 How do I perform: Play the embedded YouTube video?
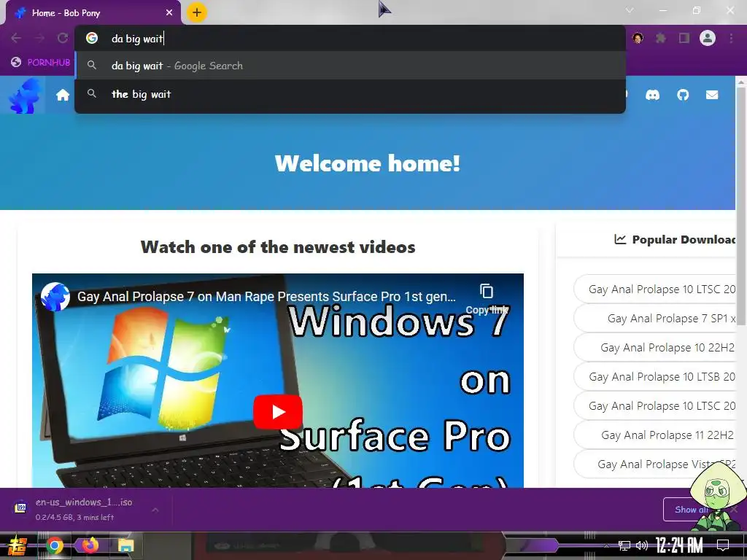[278, 412]
